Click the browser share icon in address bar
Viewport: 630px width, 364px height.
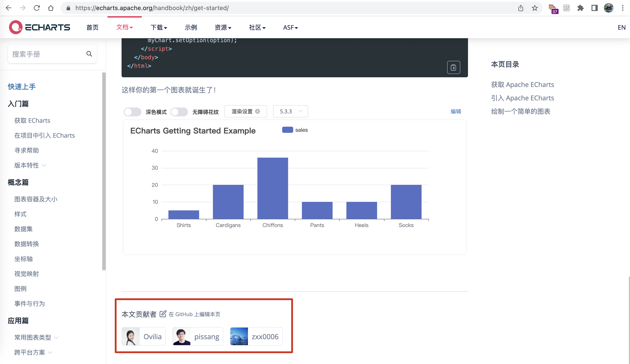(521, 8)
